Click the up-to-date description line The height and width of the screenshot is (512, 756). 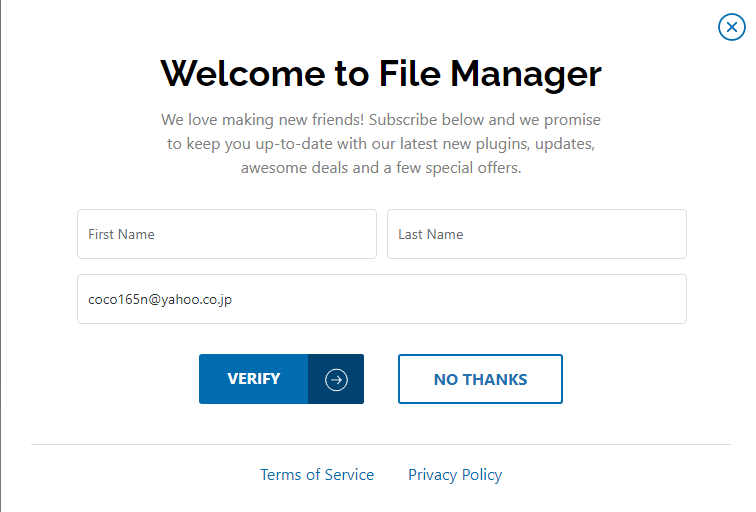(380, 144)
